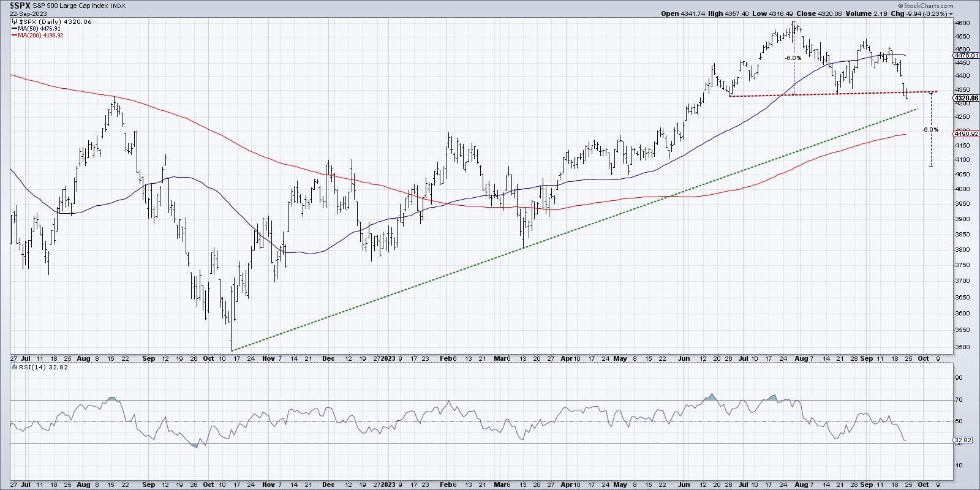Select the MA(50) 4476.91 legend label
Viewport: 980px width, 490px height.
[x=41, y=28]
